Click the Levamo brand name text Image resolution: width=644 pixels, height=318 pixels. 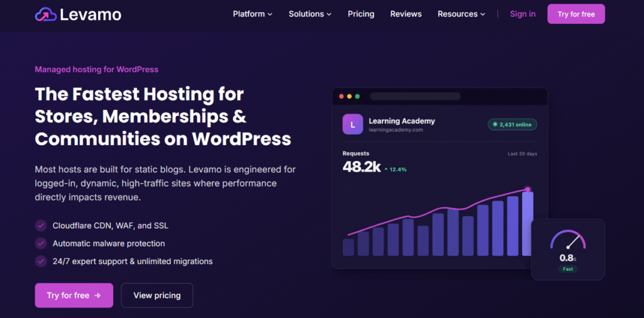coord(91,15)
